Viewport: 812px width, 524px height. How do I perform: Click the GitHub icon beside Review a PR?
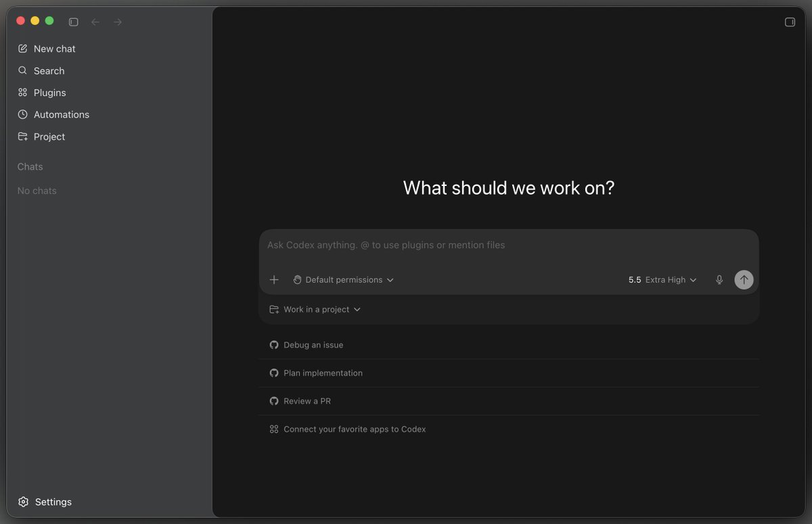click(274, 401)
